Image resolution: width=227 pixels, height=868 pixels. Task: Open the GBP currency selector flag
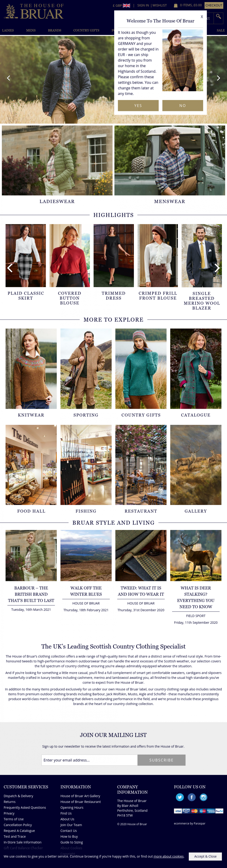pos(127,5)
